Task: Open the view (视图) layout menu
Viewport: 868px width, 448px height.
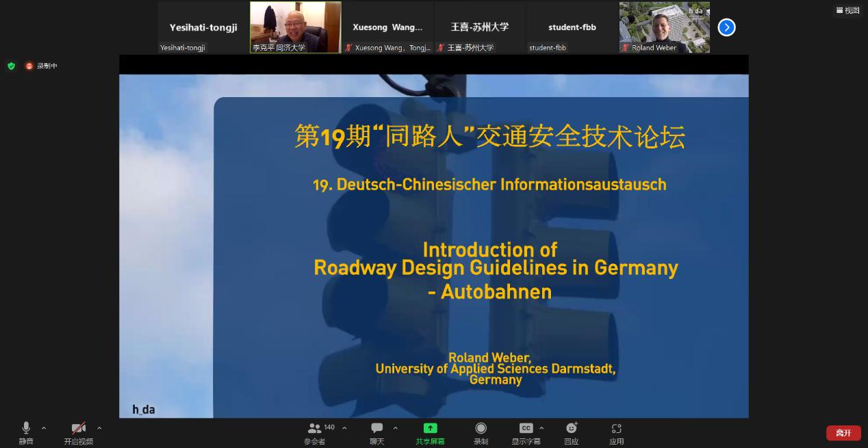Action: (847, 10)
